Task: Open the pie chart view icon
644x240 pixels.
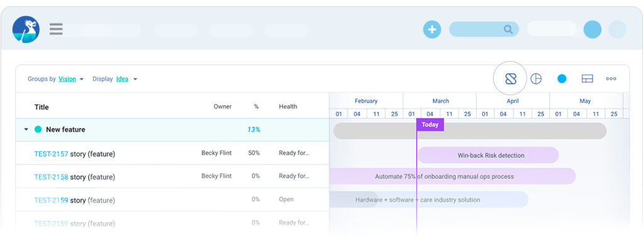Action: coord(536,79)
